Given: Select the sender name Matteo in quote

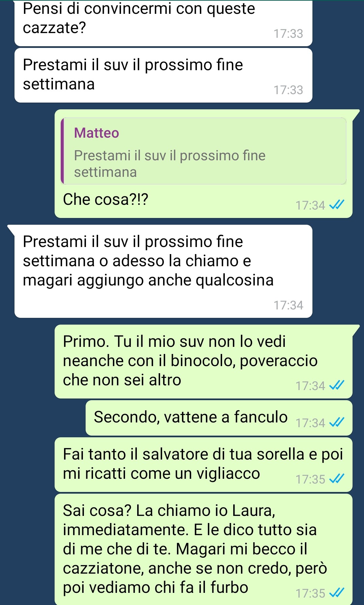Looking at the screenshot, I should point(96,133).
